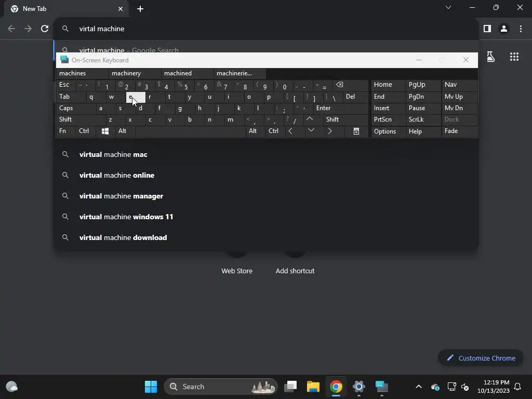The height and width of the screenshot is (399, 532).
Task: Show hidden system tray icons
Action: coord(419,387)
